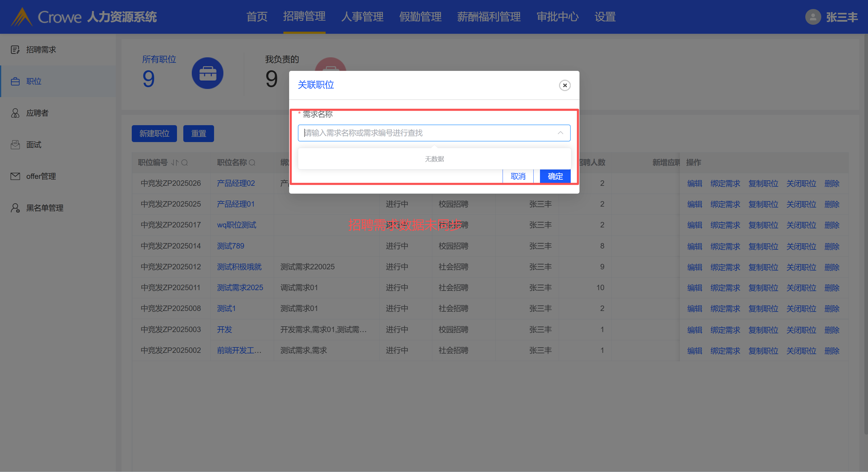Click the user avatar icon beside 张三丰
The width and height of the screenshot is (868, 472).
coord(813,17)
